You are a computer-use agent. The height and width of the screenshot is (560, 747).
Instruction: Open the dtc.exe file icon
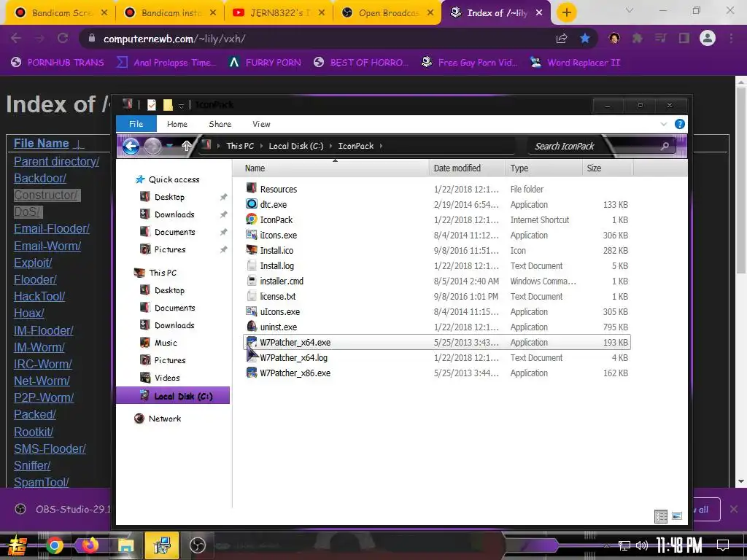252,204
